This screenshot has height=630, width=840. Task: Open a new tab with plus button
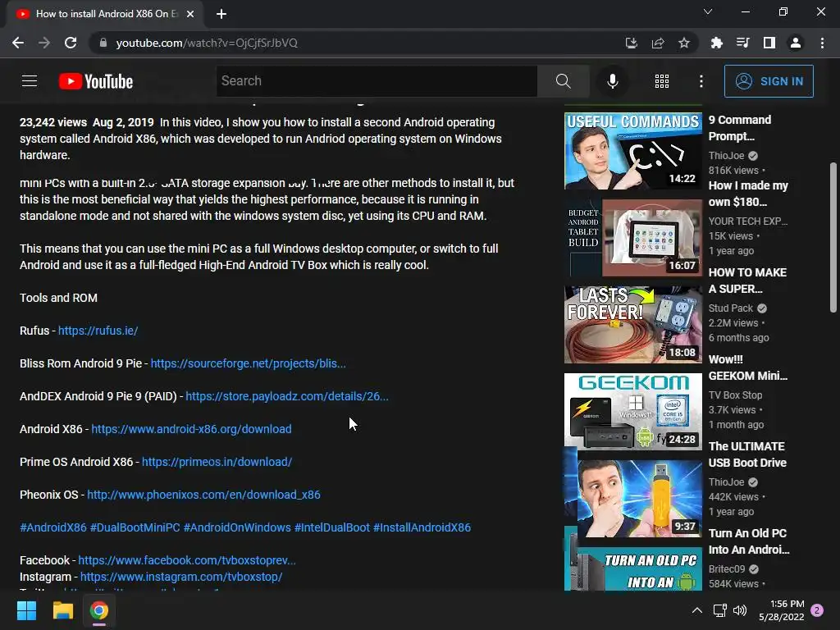click(221, 14)
